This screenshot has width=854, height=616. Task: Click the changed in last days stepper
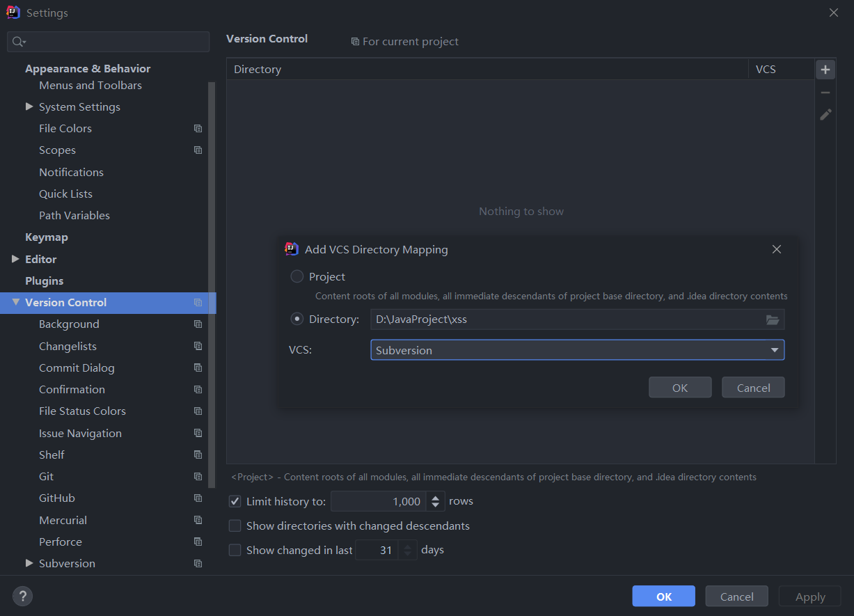tap(409, 550)
